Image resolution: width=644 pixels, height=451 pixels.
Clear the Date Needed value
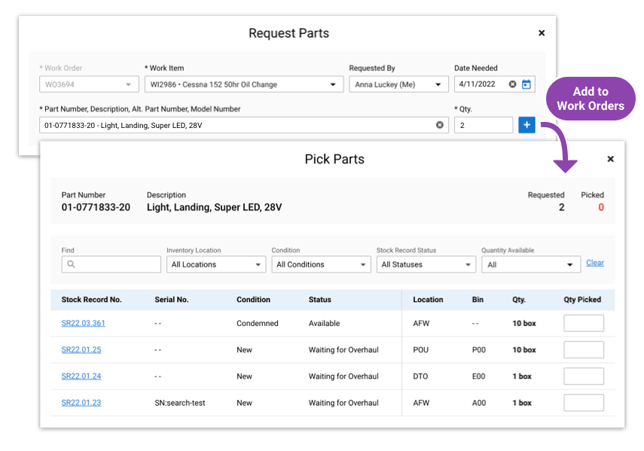click(513, 84)
